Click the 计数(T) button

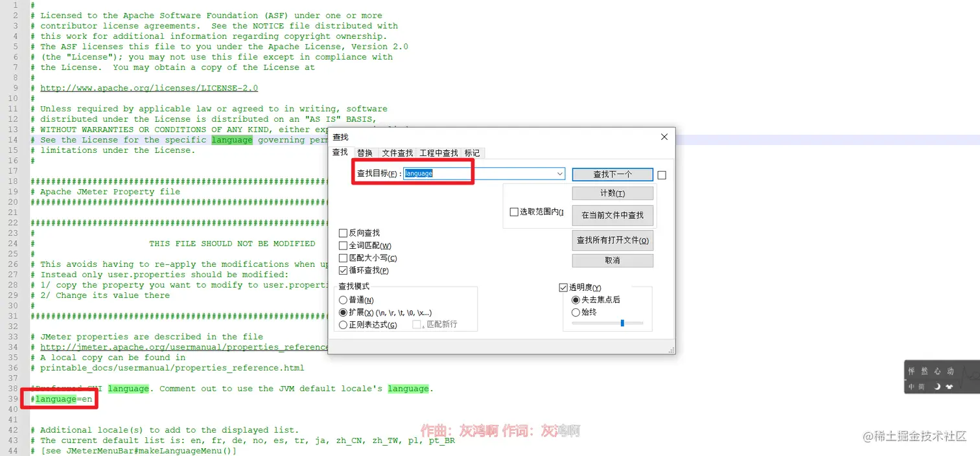click(612, 194)
